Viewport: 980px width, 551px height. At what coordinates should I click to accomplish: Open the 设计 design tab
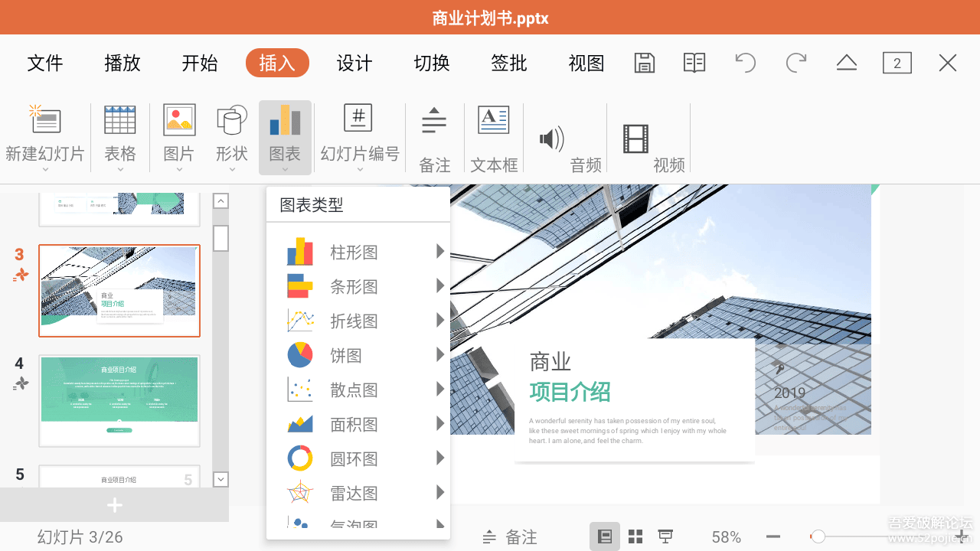point(354,63)
